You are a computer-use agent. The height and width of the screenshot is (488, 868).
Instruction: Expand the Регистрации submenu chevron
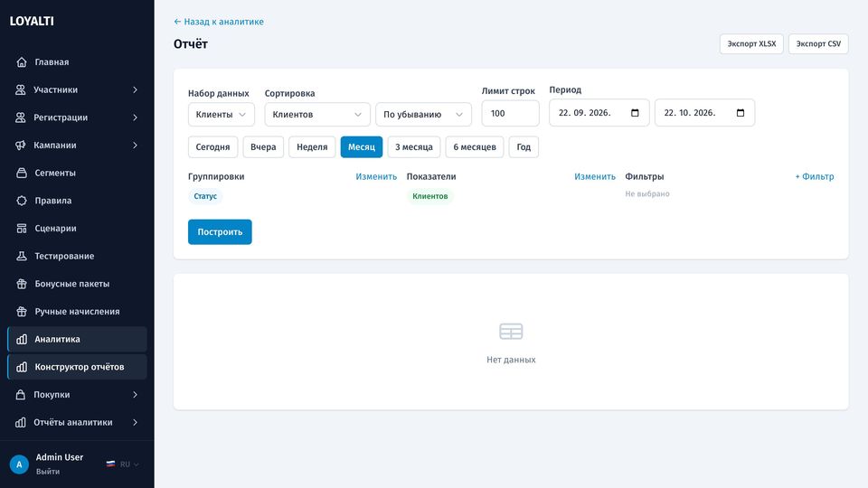(135, 117)
